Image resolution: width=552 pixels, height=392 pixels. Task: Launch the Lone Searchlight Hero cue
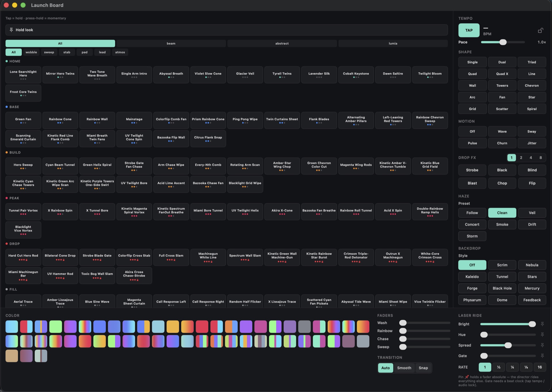click(23, 75)
